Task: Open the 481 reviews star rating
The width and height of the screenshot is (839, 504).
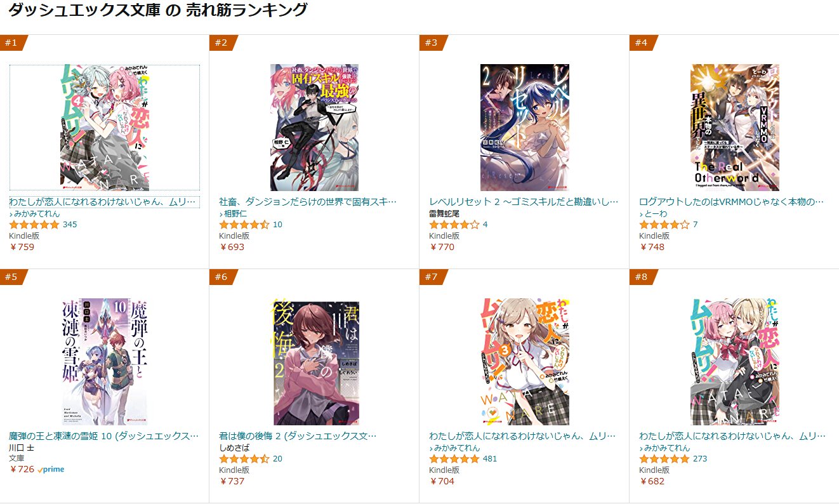Action: tap(454, 459)
